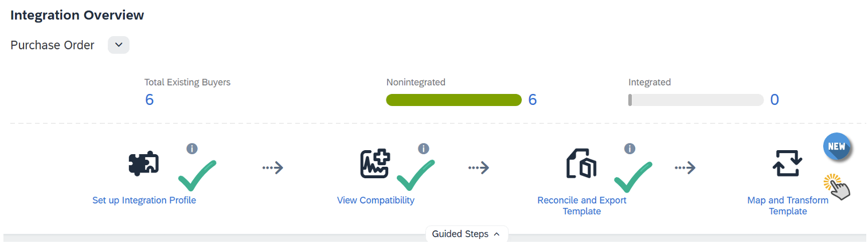This screenshot has height=243, width=868.
Task: Click green checkmark on View Compatibility step
Action: [415, 175]
